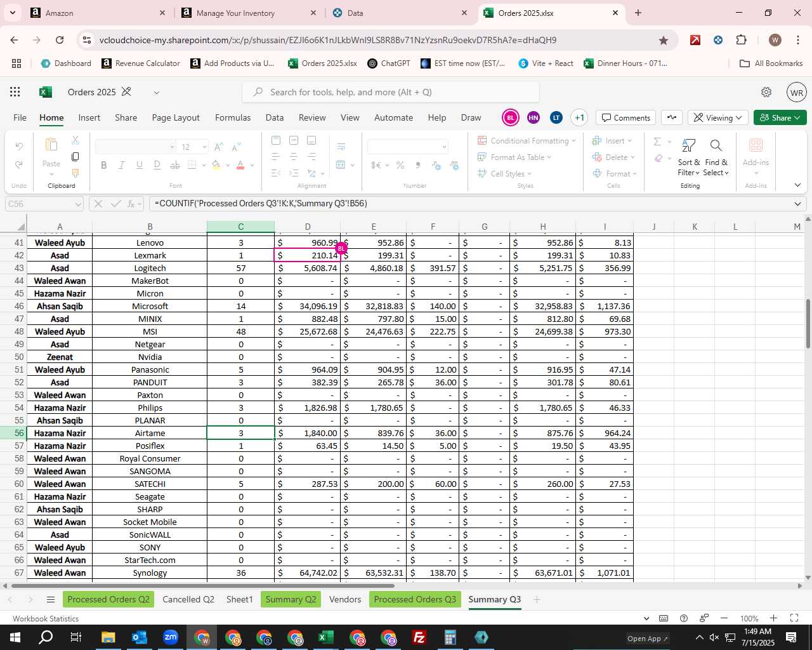Expand Format As Table menu
This screenshot has width=812, height=650.
click(514, 157)
